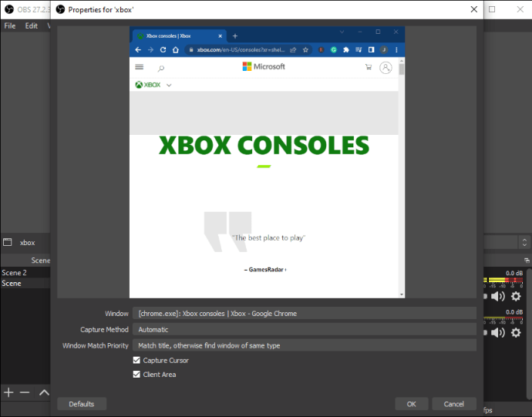Image resolution: width=532 pixels, height=417 pixels.
Task: Click the account sign-in avatar icon
Action: [386, 68]
